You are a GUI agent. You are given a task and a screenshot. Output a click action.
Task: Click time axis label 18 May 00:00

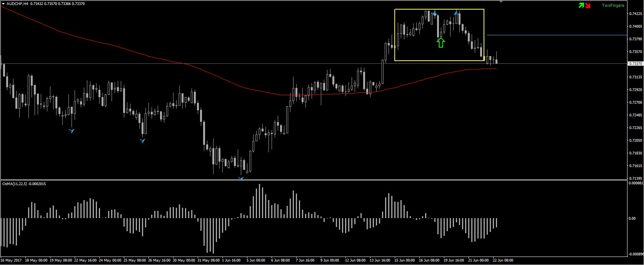coord(36,260)
